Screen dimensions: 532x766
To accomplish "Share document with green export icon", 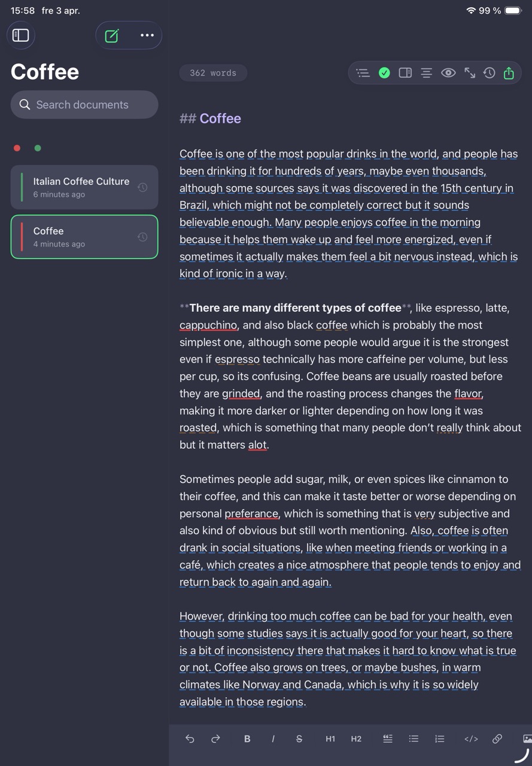I will click(x=509, y=73).
